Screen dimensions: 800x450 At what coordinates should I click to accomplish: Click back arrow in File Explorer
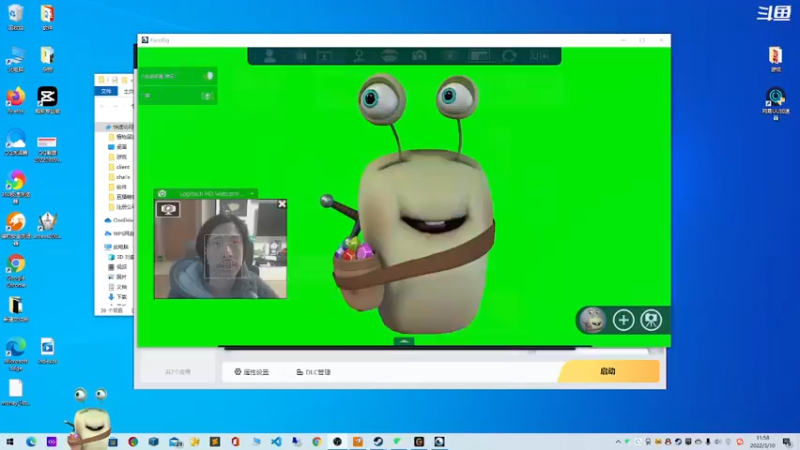pos(102,106)
